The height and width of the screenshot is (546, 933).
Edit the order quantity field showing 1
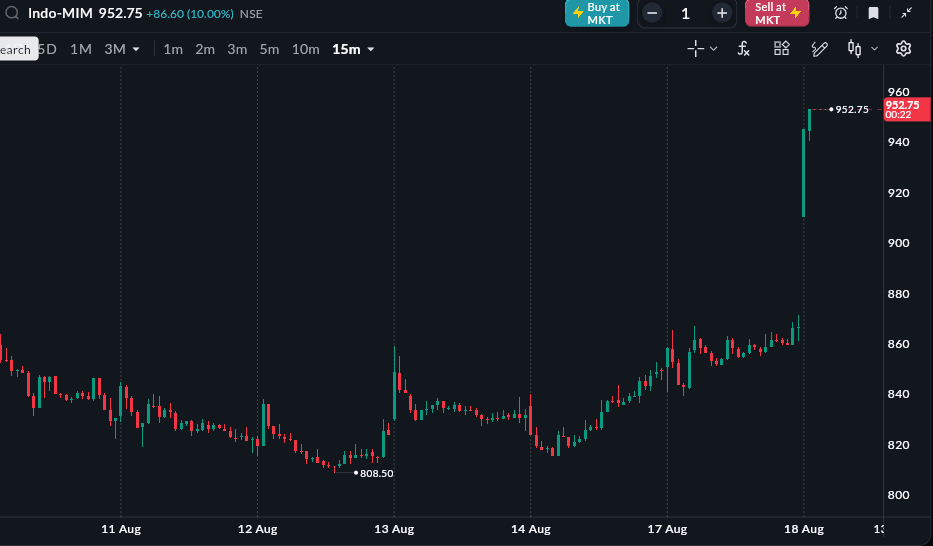686,13
